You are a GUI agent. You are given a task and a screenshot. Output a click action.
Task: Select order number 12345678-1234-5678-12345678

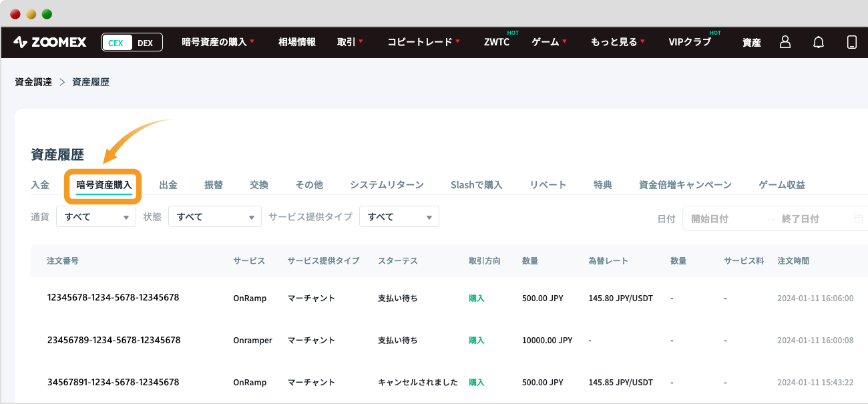point(113,297)
